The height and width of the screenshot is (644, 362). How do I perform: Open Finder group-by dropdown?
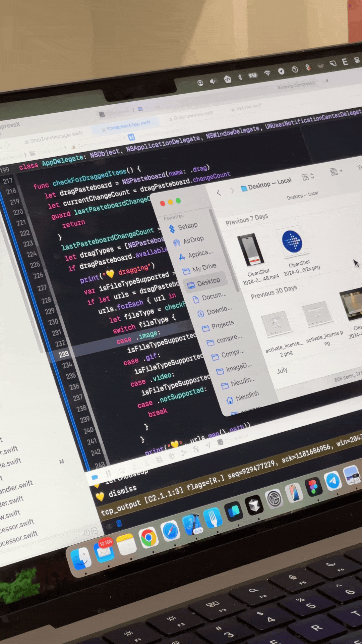(336, 171)
